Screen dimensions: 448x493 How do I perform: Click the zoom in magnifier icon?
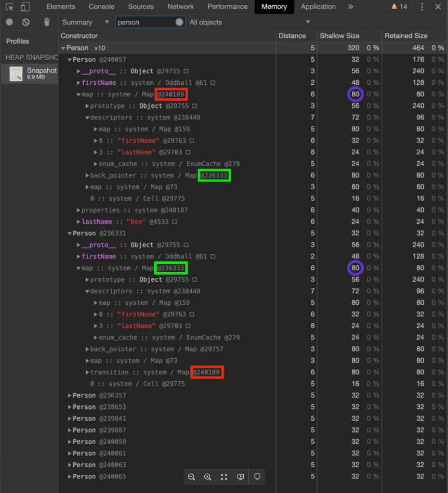208,477
